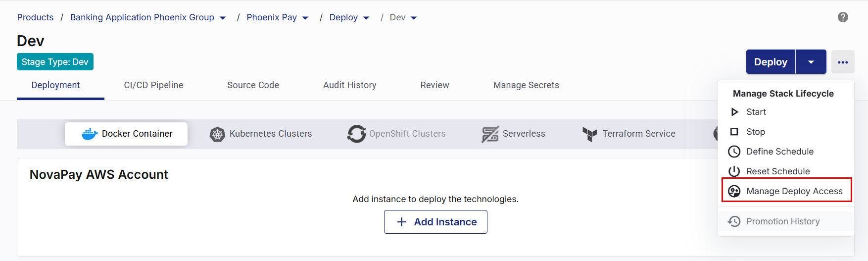The width and height of the screenshot is (868, 261).
Task: Click the Add Instance button
Action: tap(435, 222)
